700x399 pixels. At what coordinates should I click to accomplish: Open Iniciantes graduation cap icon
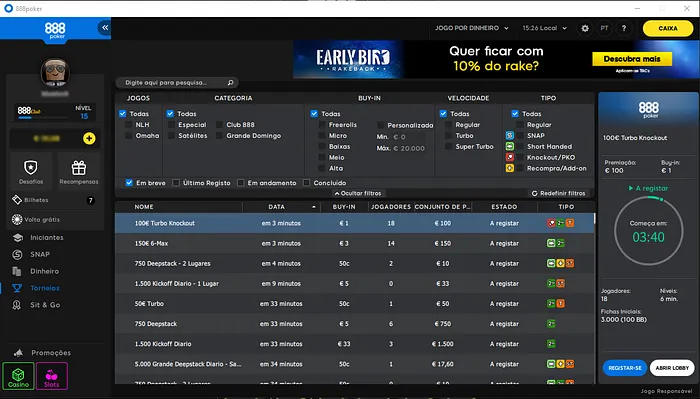pos(18,237)
